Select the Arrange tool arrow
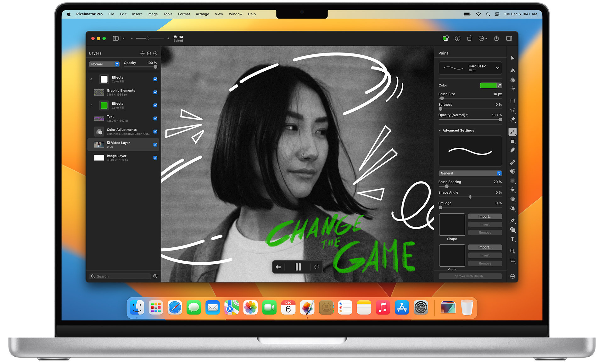 (x=512, y=58)
